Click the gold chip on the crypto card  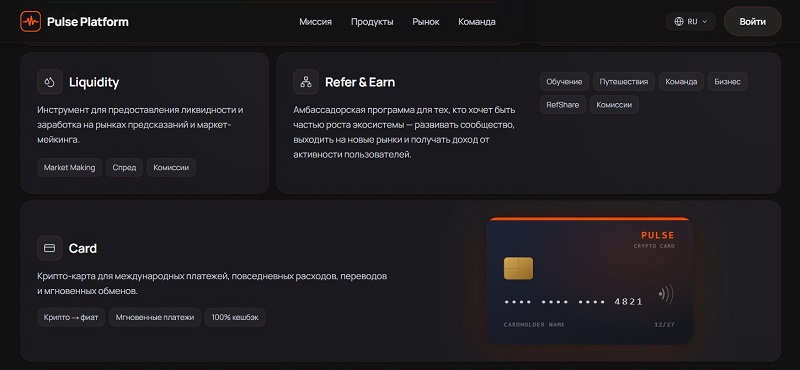518,268
